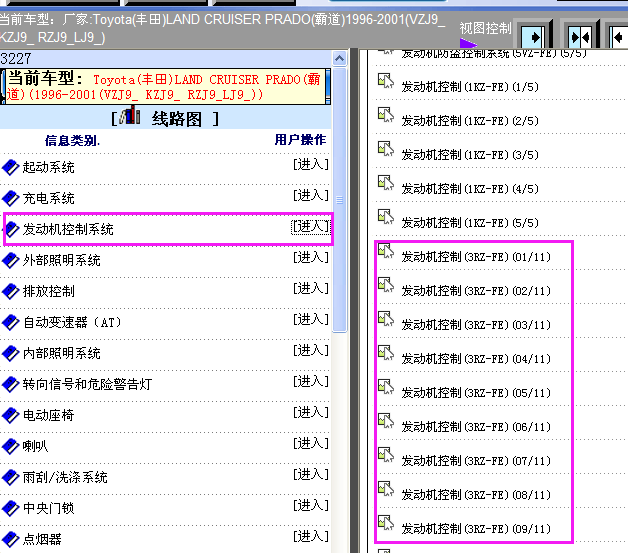Click the book icon beside 自动变速器（AT）

click(x=10, y=322)
